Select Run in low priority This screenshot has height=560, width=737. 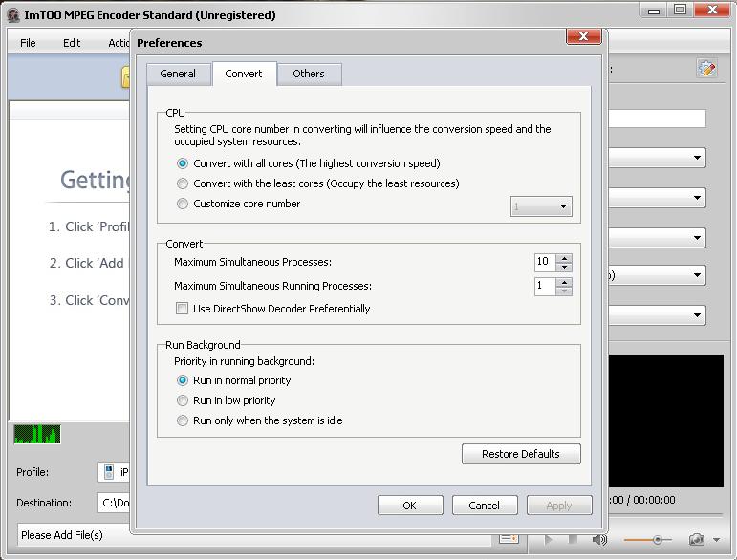(183, 400)
